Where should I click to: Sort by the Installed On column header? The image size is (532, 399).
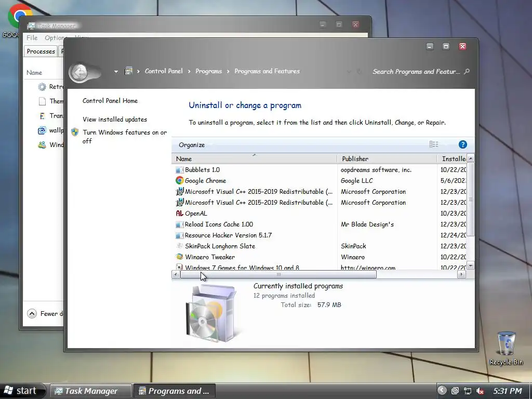453,159
